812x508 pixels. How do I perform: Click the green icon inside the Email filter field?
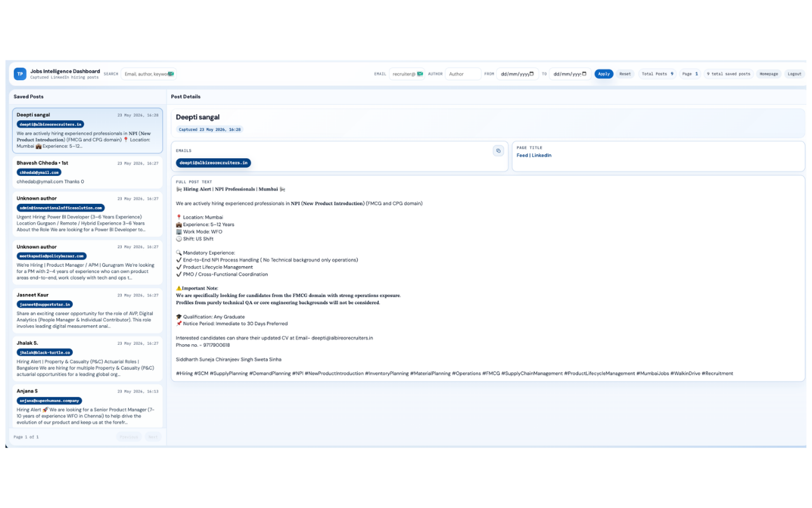420,74
